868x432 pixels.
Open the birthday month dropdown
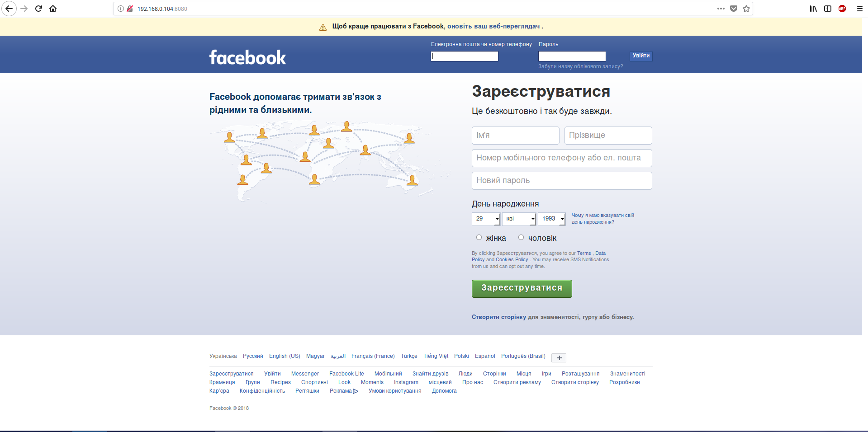[519, 219]
